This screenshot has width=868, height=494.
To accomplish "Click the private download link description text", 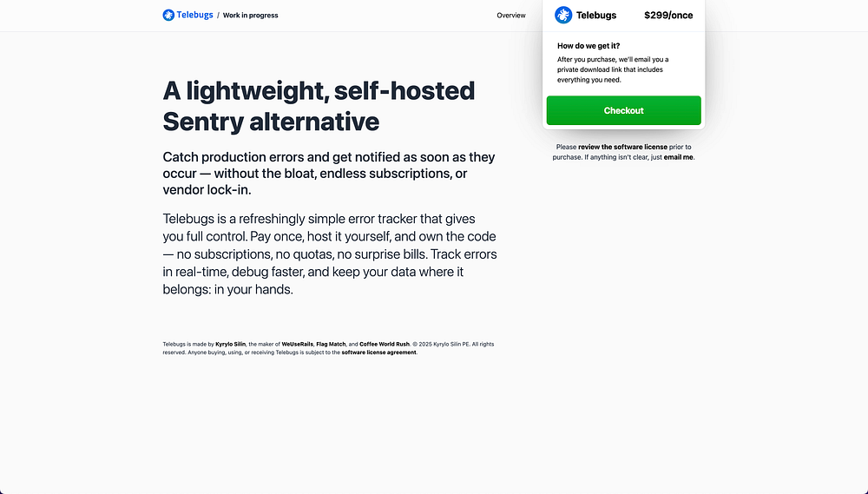I will [613, 69].
